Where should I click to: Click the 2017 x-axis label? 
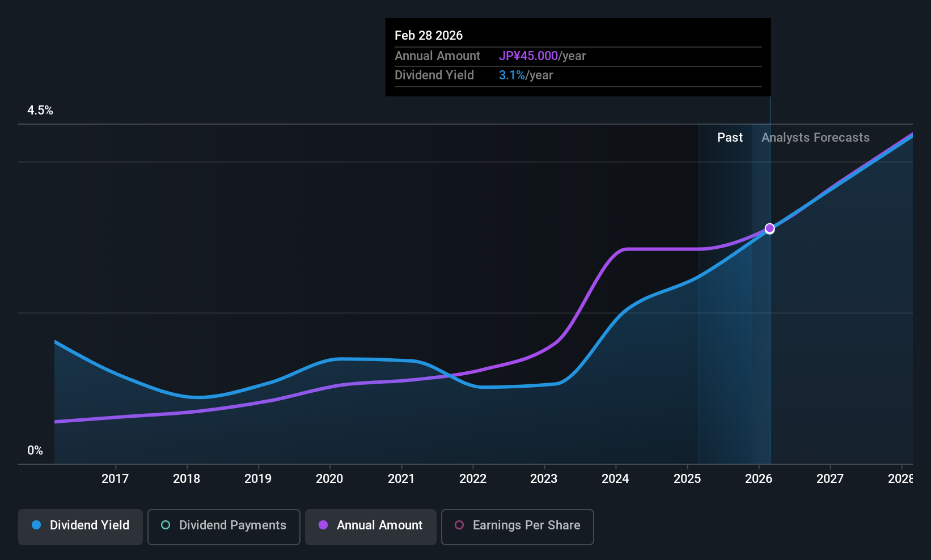(x=115, y=479)
